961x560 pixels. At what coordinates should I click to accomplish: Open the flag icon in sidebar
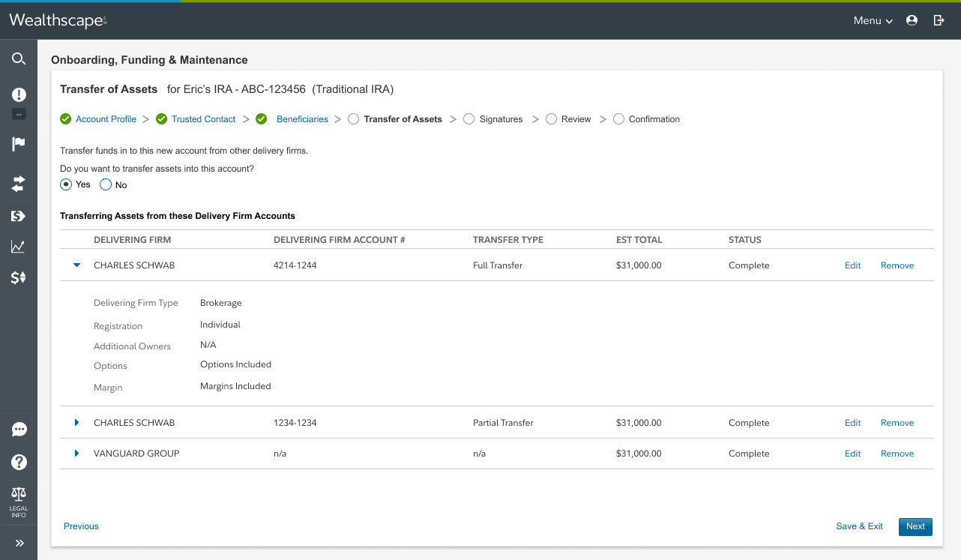[19, 145]
